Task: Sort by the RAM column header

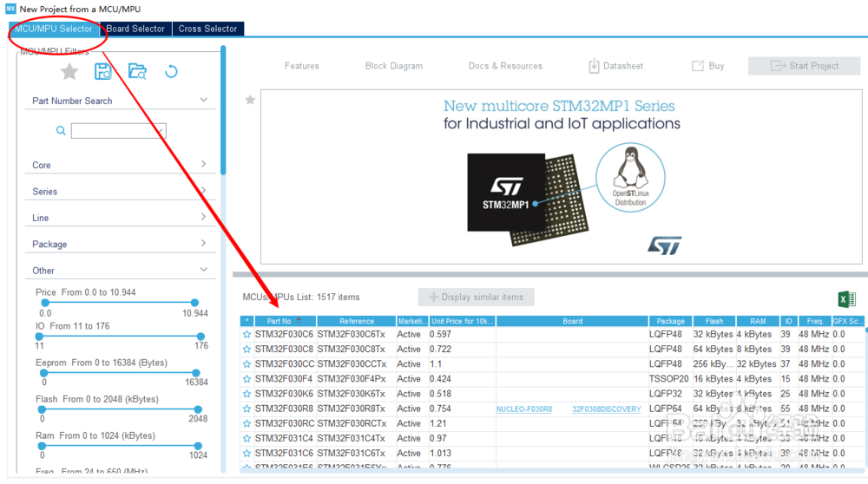Action: 758,321
